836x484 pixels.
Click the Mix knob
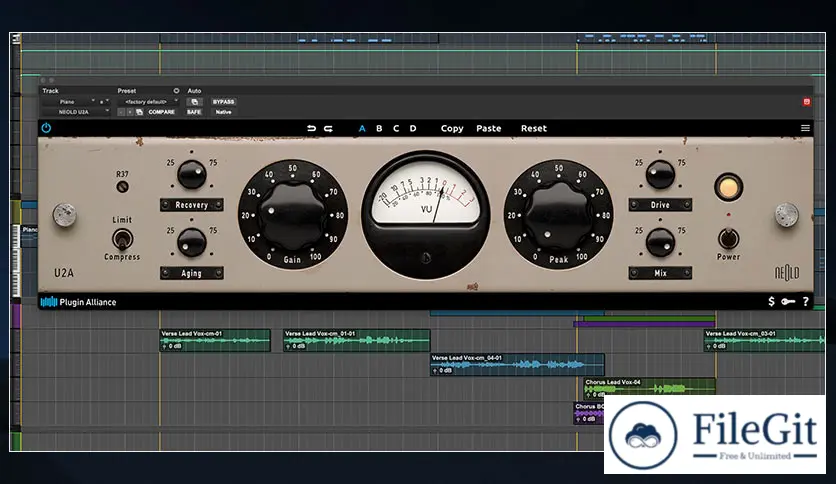tap(660, 243)
